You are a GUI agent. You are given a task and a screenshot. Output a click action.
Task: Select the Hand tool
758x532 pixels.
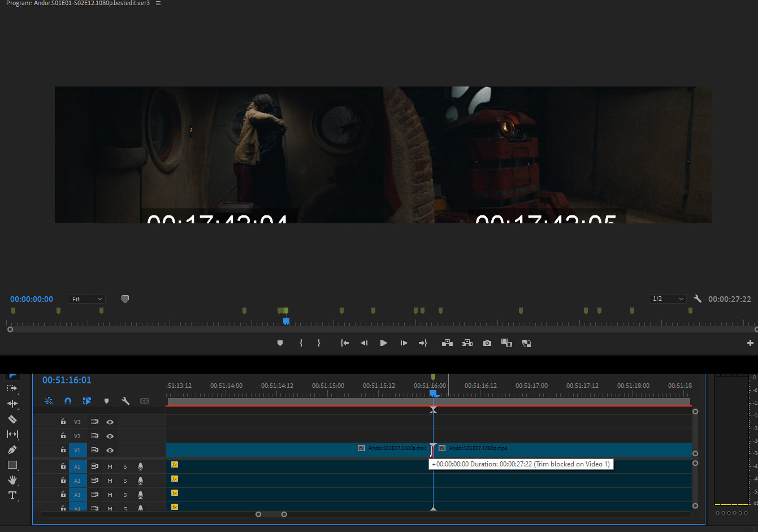12,480
